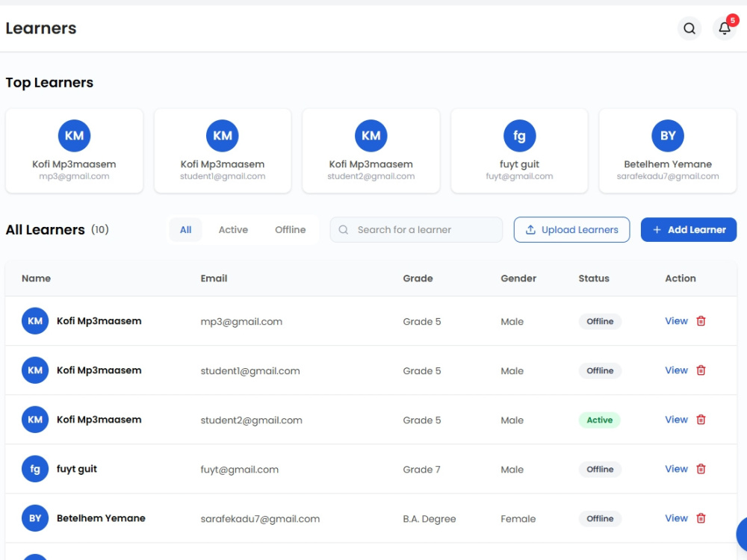Click KM avatar in student2@gmail.com table row
The width and height of the screenshot is (747, 560).
[35, 420]
